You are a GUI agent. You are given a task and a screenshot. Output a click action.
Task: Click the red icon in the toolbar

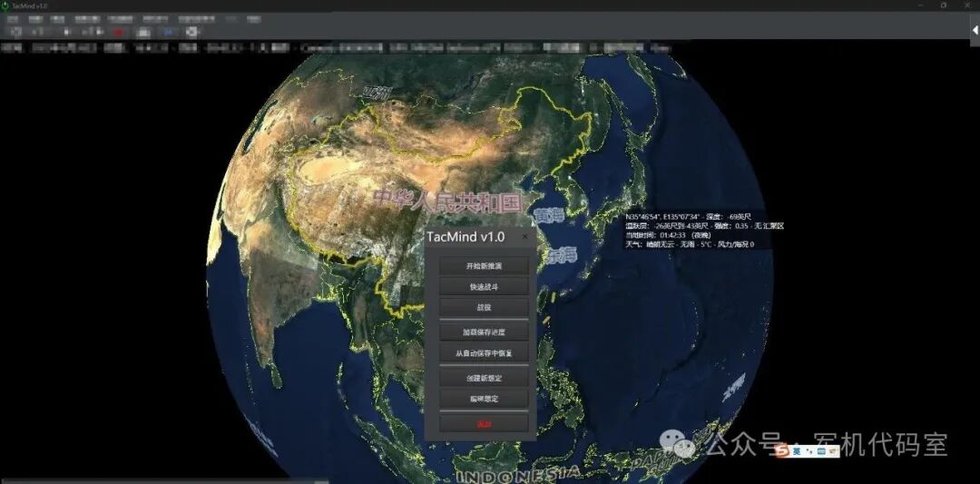tap(119, 31)
